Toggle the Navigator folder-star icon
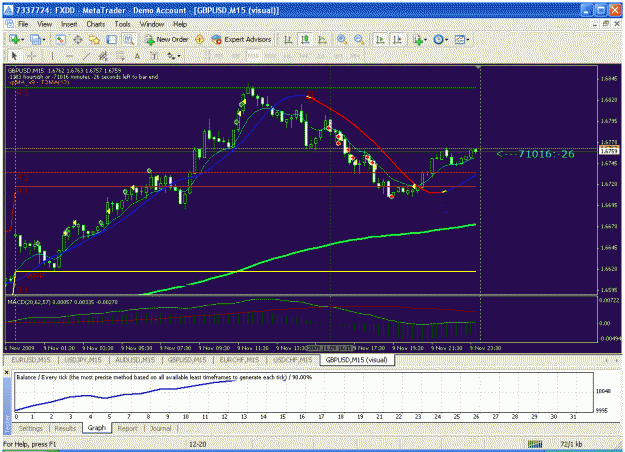This screenshot has width=625, height=452. coord(94,39)
